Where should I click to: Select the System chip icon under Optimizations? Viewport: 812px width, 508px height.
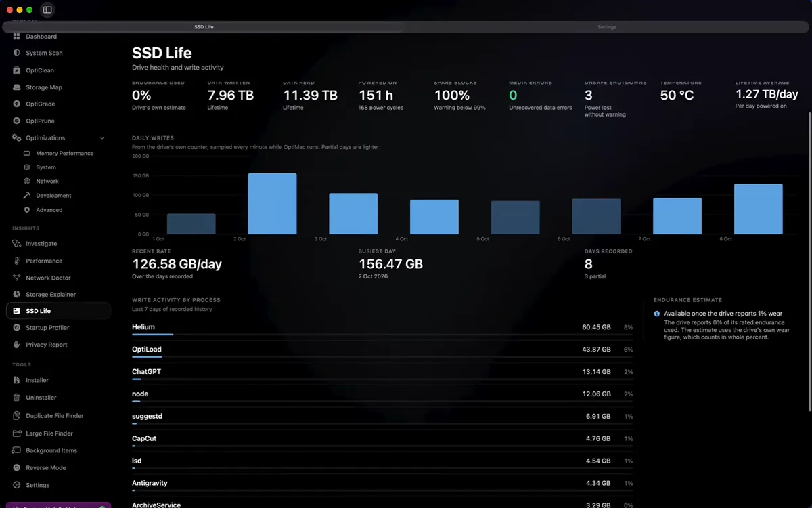(x=27, y=167)
